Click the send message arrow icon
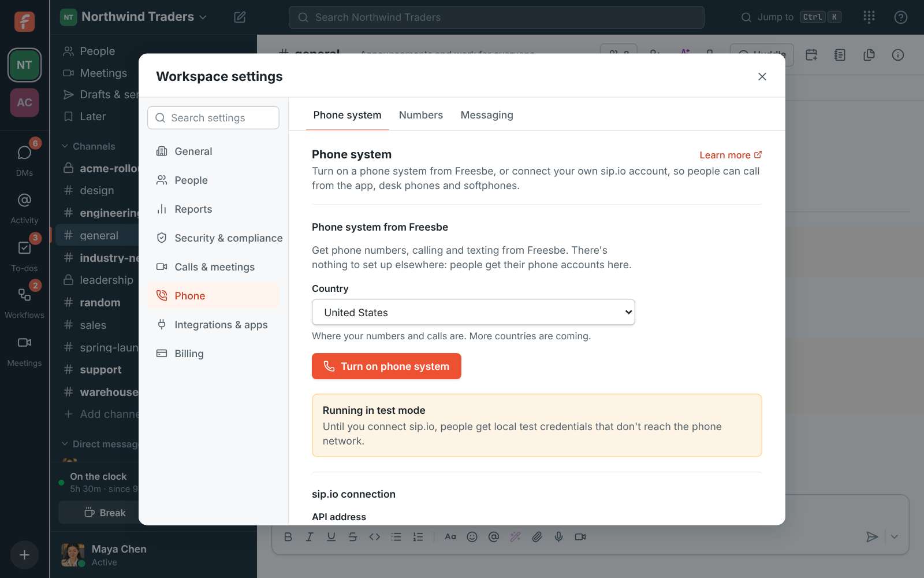 pos(871,537)
